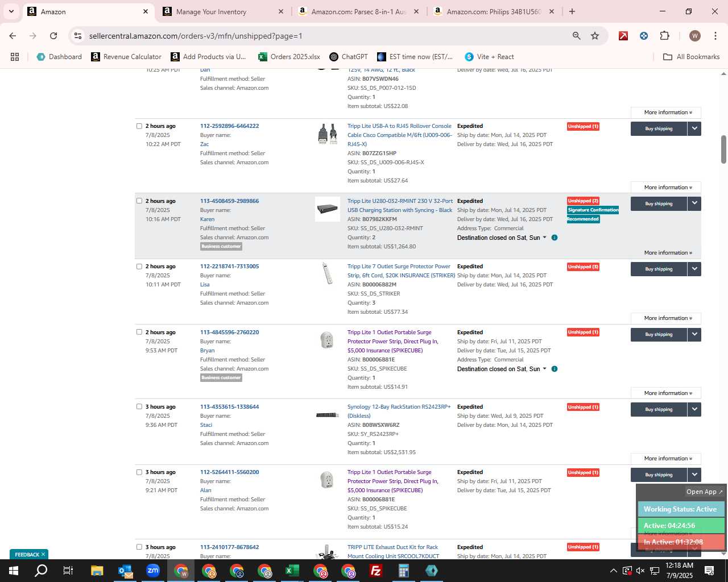Viewport: 728px width, 582px height.
Task: Open the tab search dropdown arrow
Action: [11, 11]
